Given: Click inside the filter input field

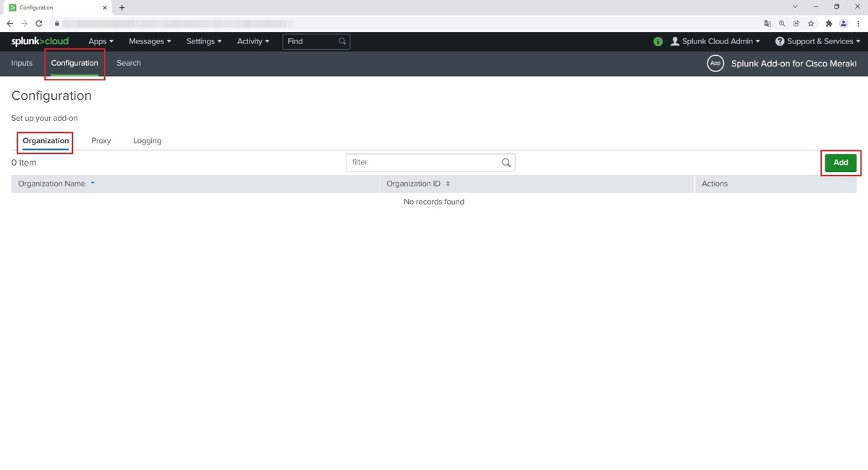Looking at the screenshot, I should click(x=420, y=162).
